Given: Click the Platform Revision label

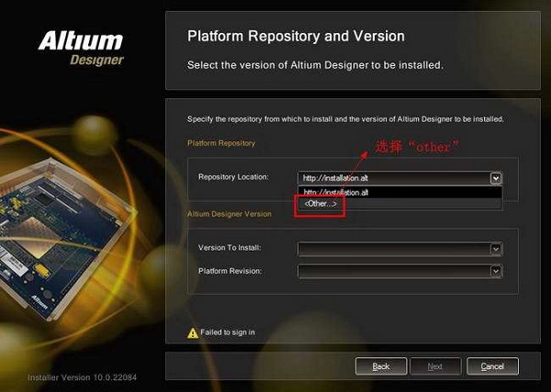Looking at the screenshot, I should click(x=230, y=271).
